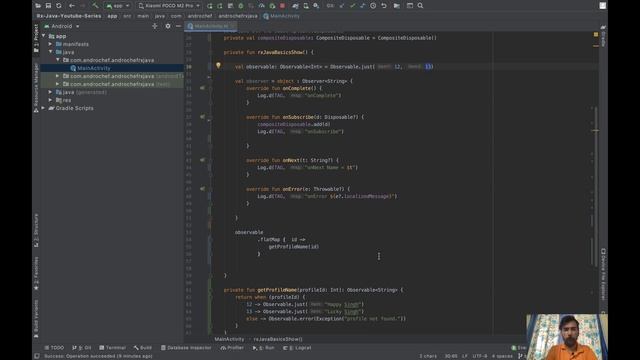Toggle the Gradle tool window on right edge

[603, 35]
